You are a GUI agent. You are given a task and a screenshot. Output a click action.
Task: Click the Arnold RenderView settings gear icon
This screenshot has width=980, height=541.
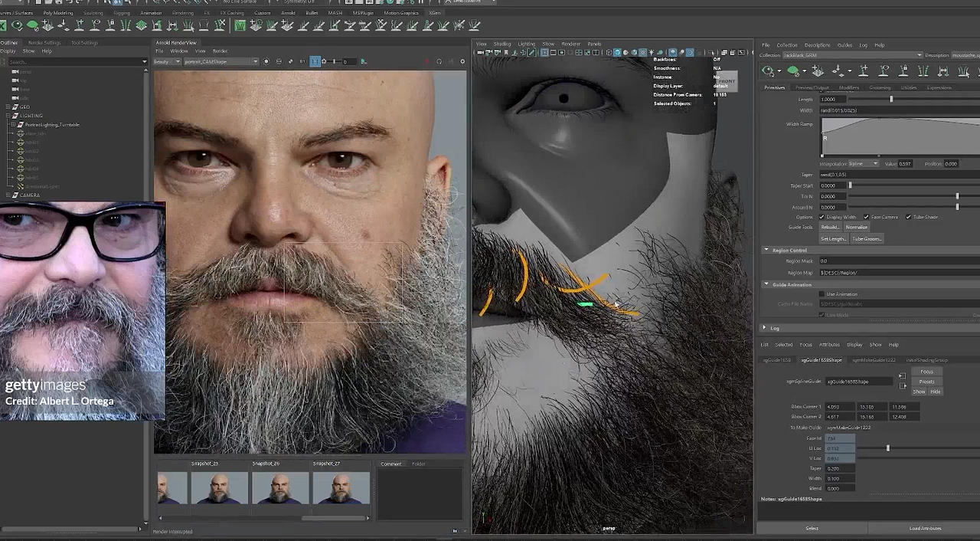462,61
